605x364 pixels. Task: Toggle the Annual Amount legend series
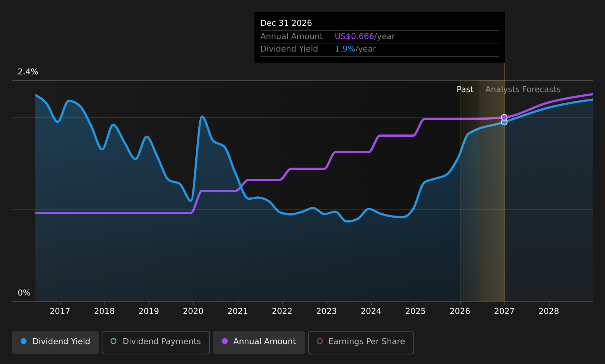pos(259,342)
